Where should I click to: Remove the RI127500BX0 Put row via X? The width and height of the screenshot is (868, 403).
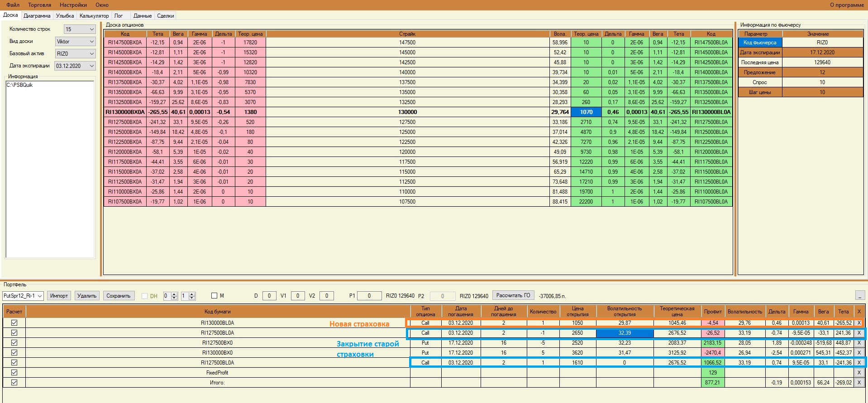[x=859, y=343]
